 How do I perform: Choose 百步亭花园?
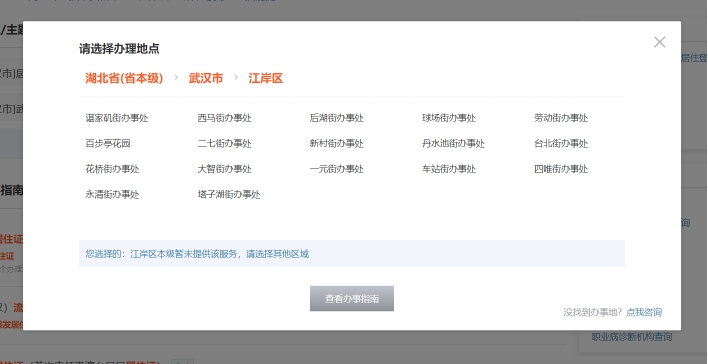[x=108, y=144]
